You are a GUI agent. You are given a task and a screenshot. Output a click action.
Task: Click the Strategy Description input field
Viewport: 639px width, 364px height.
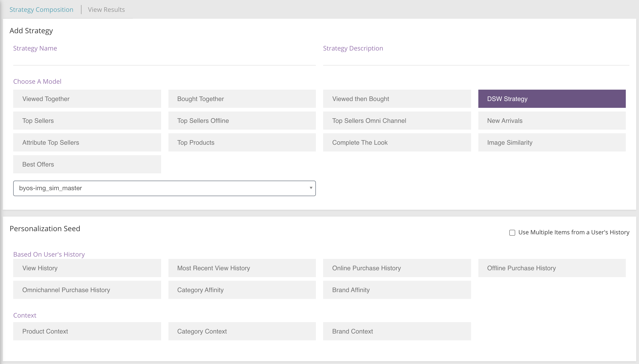pyautogui.click(x=476, y=60)
